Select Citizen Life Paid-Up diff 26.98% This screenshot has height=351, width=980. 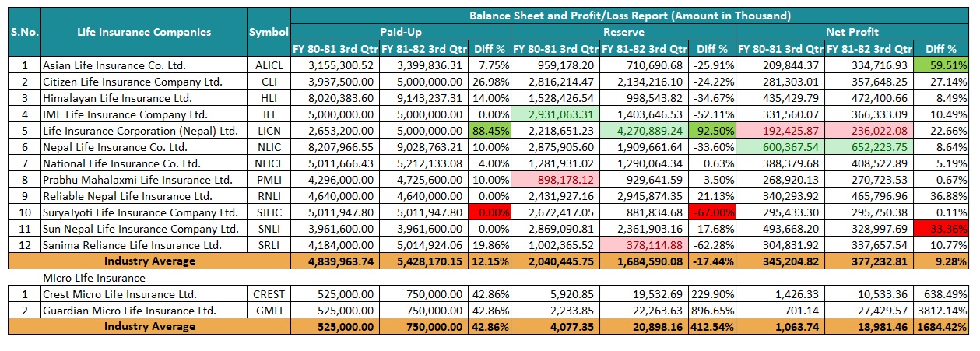tap(489, 81)
